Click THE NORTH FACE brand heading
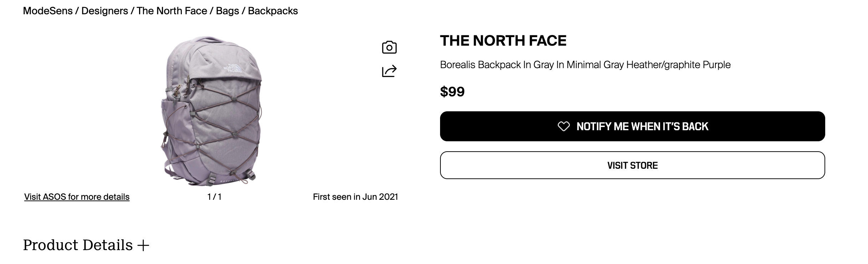Image resolution: width=868 pixels, height=264 pixels. click(x=503, y=41)
